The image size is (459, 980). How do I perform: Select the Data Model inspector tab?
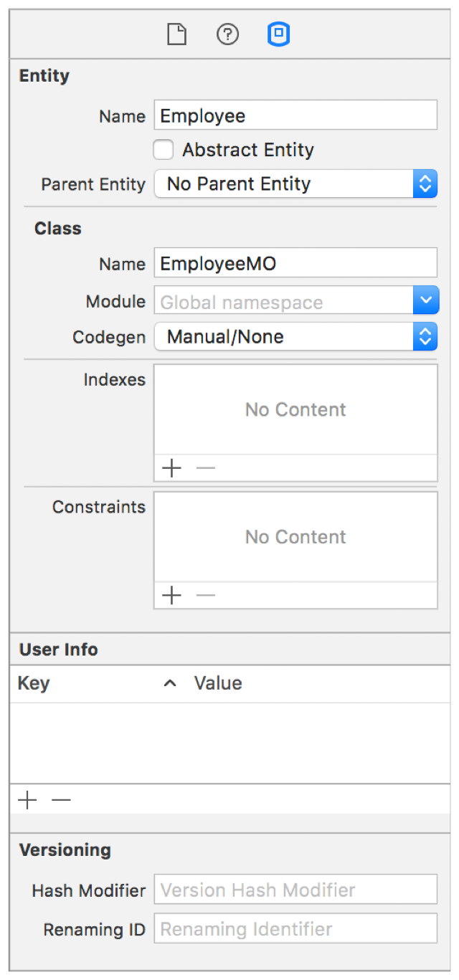pos(278,34)
